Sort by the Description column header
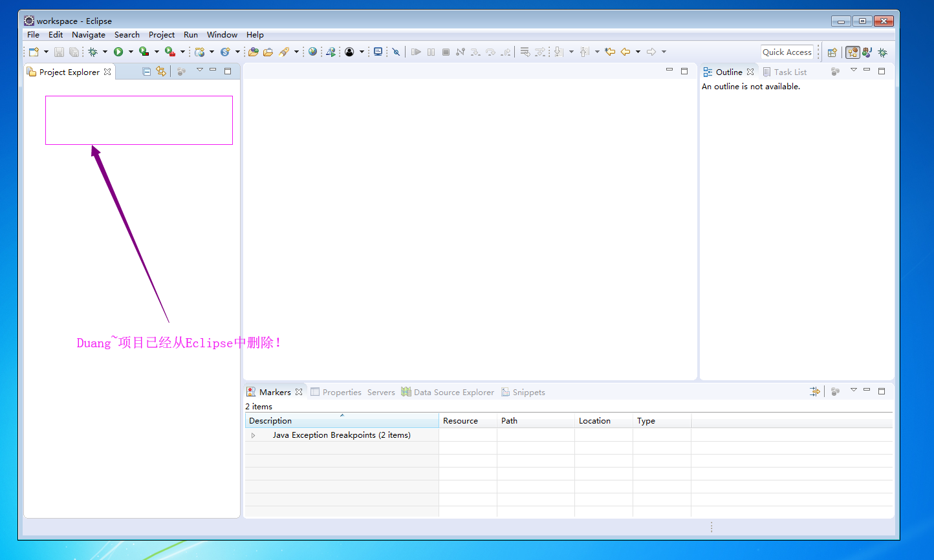Screen dimensions: 934x560 coord(342,421)
